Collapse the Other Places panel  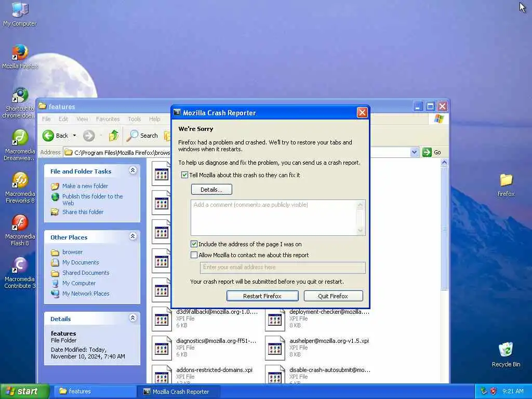click(x=133, y=236)
